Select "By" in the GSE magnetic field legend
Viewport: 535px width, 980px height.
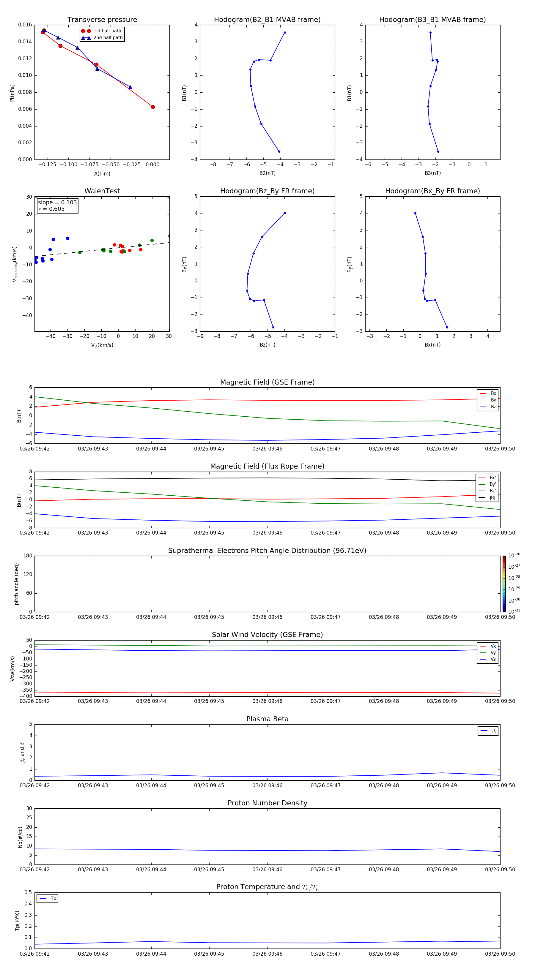click(x=488, y=400)
